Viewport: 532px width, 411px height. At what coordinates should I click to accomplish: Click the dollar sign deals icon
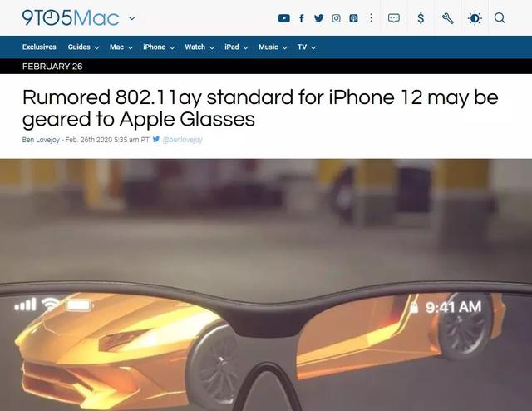tap(421, 18)
